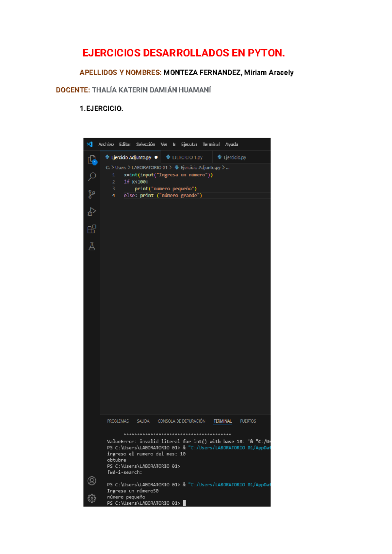
Task: Open the Terminal menu in menu bar
Action: click(211, 144)
